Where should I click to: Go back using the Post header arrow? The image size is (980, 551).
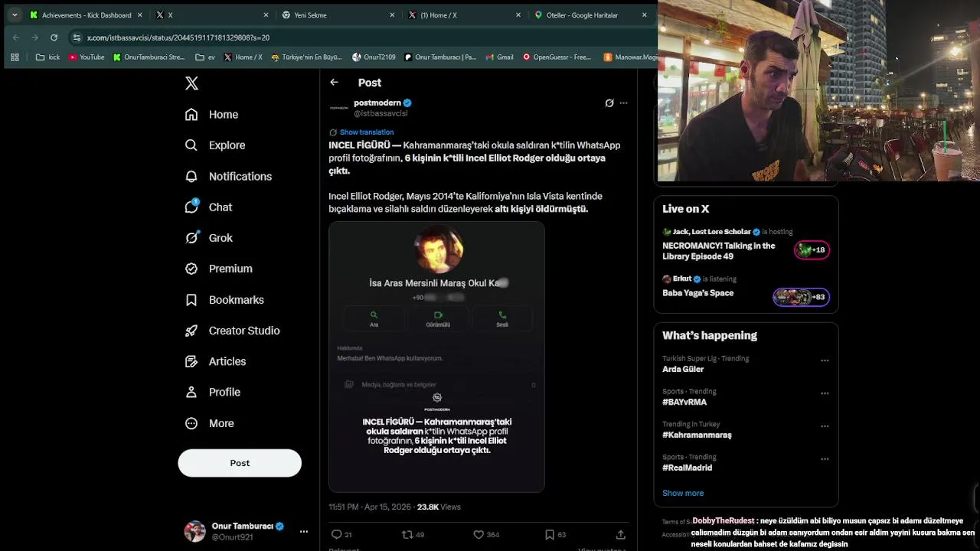(334, 83)
